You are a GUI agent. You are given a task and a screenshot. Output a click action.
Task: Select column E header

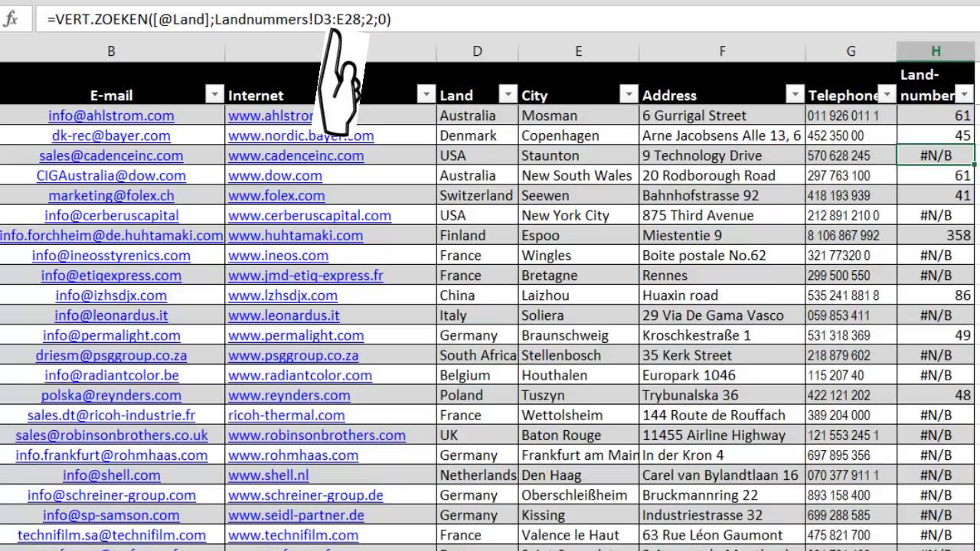578,51
